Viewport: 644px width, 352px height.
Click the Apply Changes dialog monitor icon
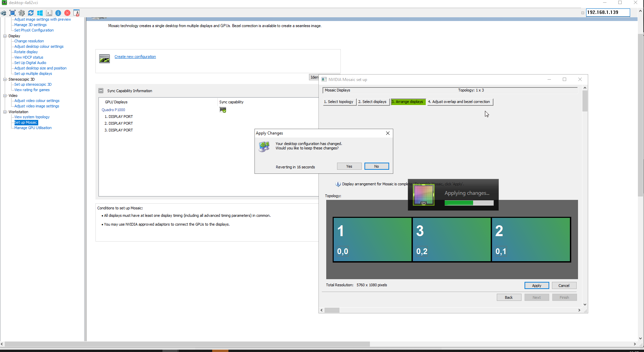[264, 146]
